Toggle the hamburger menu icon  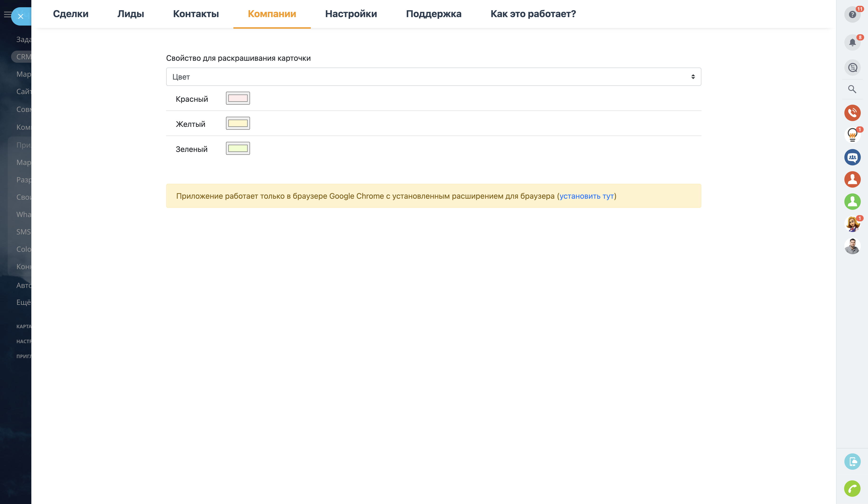pos(7,14)
